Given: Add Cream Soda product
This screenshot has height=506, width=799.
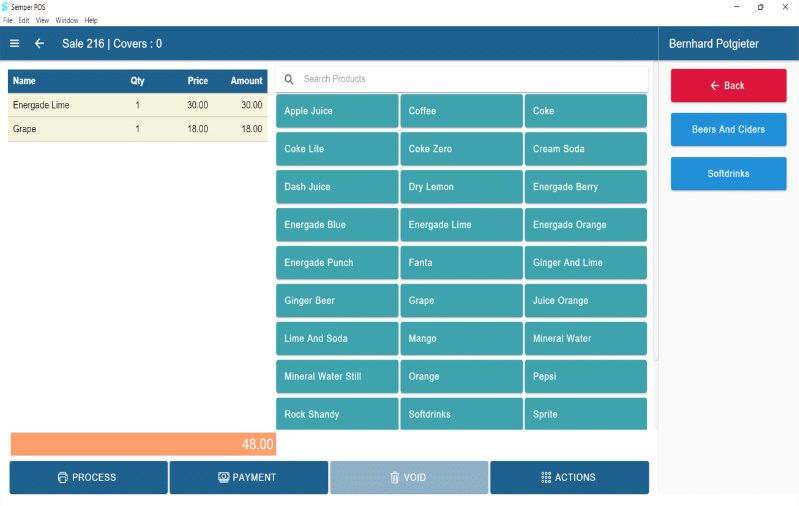Looking at the screenshot, I should [585, 149].
